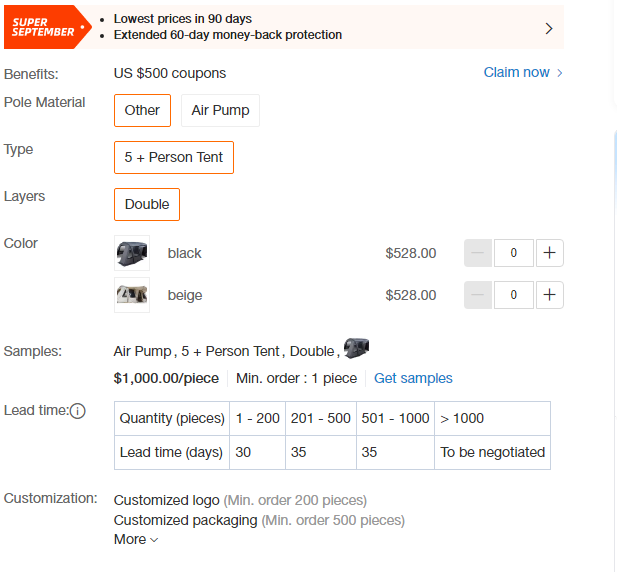
Task: Select the Other pole material option
Action: [x=142, y=111]
